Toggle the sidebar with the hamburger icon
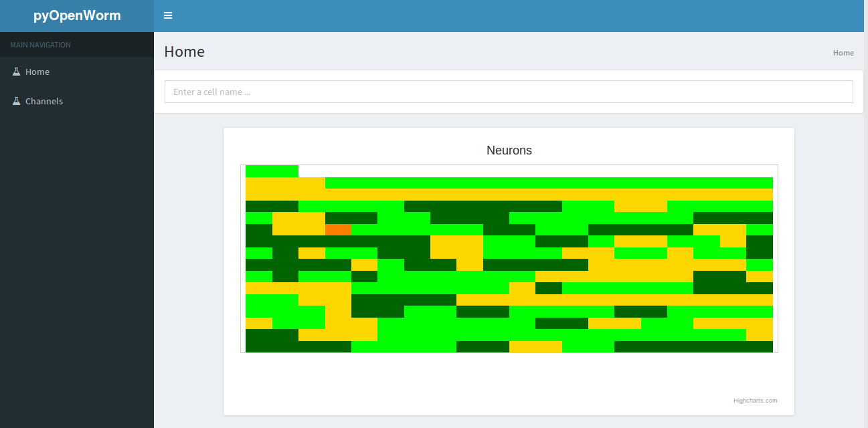 point(168,15)
